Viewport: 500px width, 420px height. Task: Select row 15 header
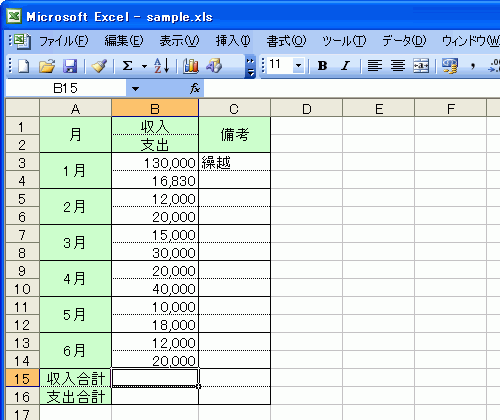(x=22, y=378)
